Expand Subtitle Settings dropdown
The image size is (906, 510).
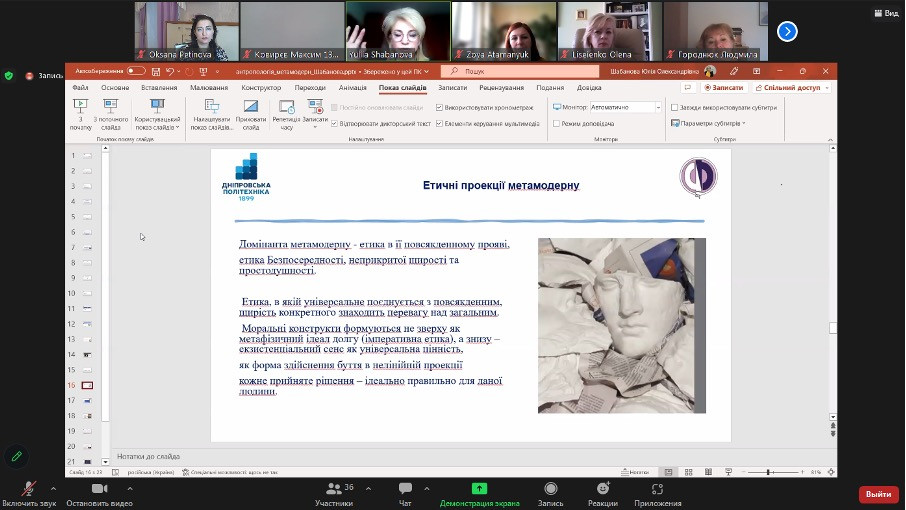711,123
